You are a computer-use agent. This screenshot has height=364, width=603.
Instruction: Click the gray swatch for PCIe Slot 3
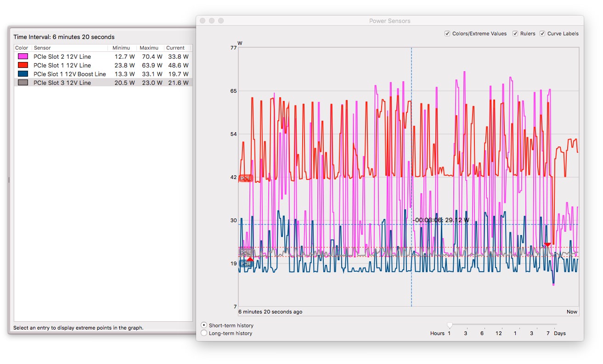click(x=23, y=83)
